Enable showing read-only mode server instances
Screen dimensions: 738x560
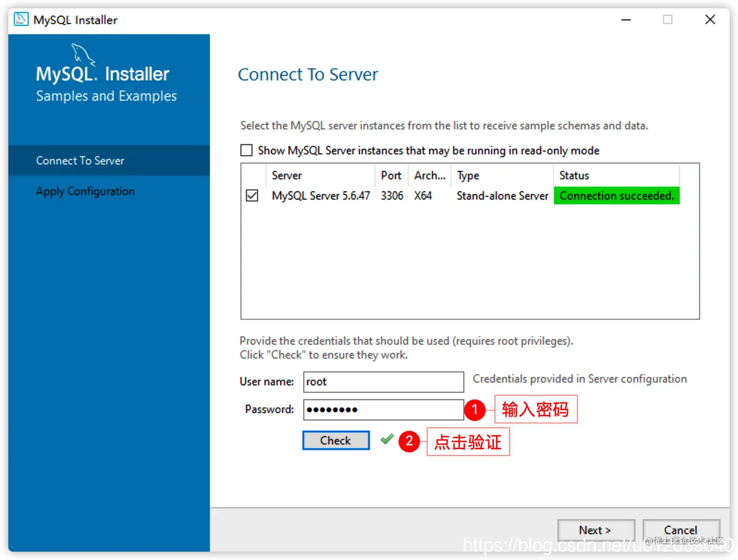(246, 150)
